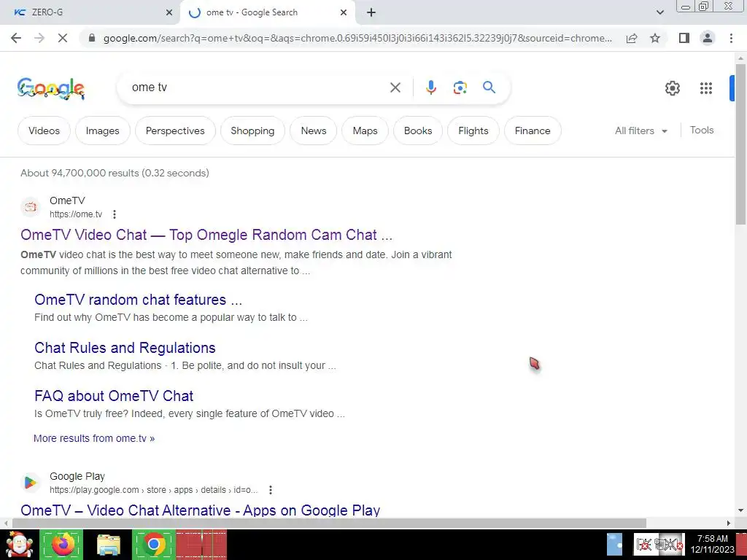Click the vertical page scrollbar thumb
Image resolution: width=747 pixels, height=560 pixels.
[740, 144]
